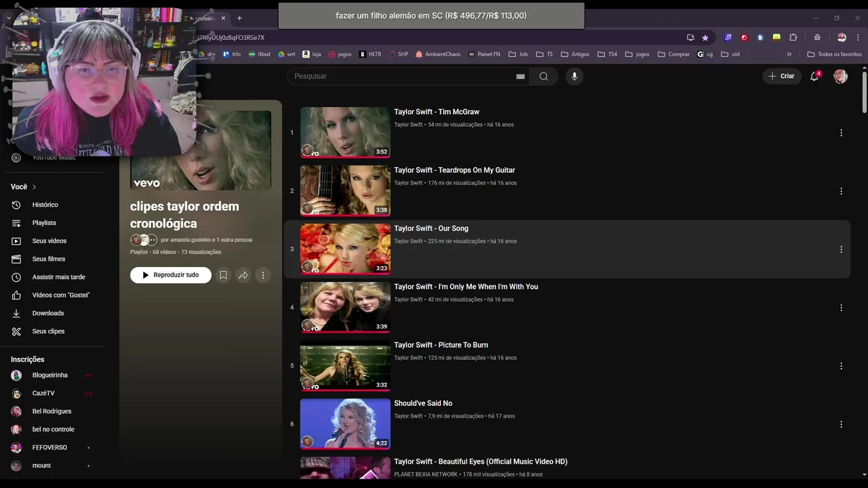868x488 pixels.
Task: Open Bel Rodrigues subscription channel
Action: pos(53,411)
